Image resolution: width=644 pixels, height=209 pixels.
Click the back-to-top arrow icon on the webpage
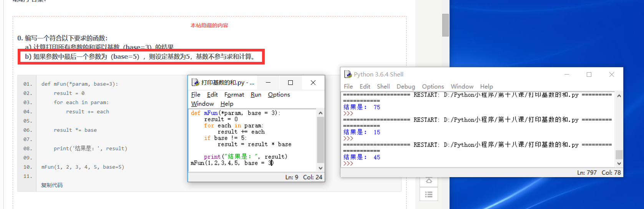click(429, 181)
